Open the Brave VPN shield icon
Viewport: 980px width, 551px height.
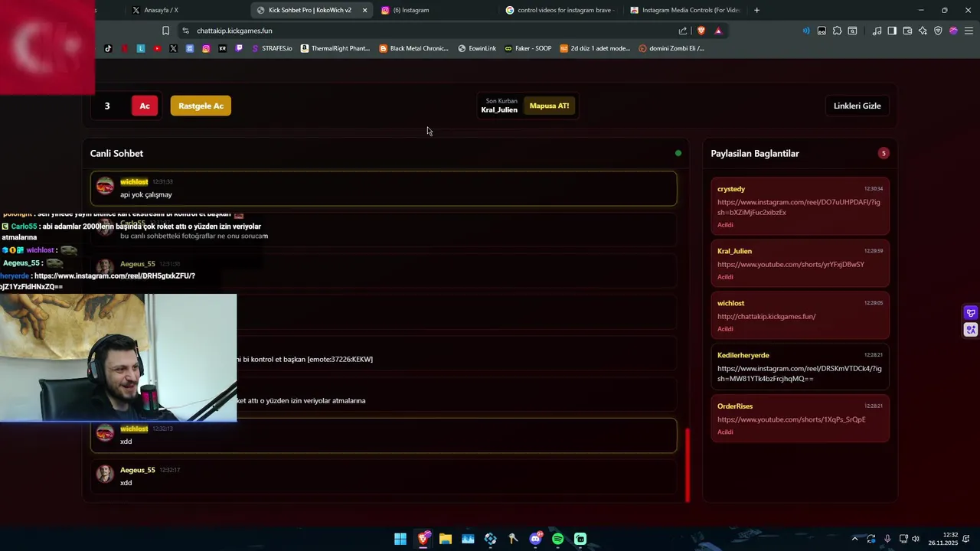tap(938, 31)
